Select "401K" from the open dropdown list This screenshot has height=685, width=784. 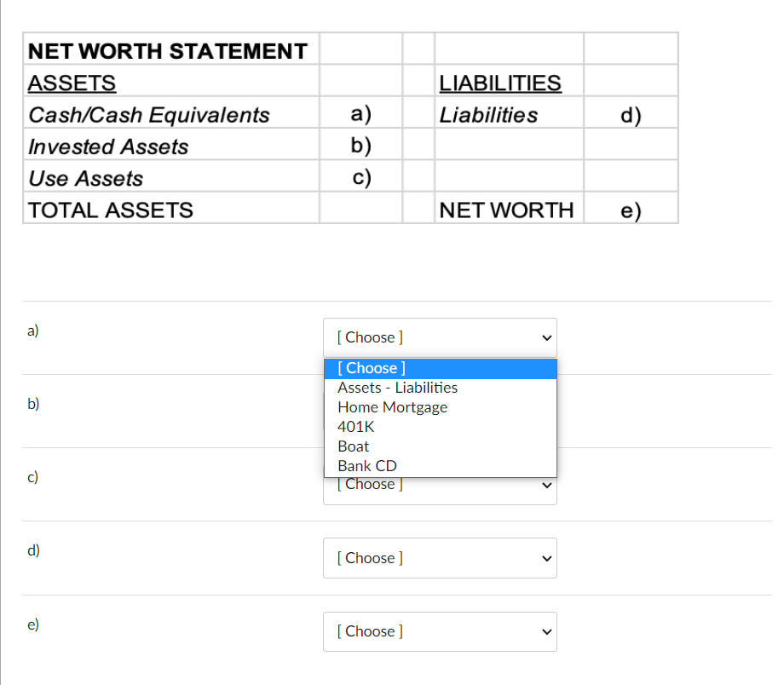click(x=355, y=426)
